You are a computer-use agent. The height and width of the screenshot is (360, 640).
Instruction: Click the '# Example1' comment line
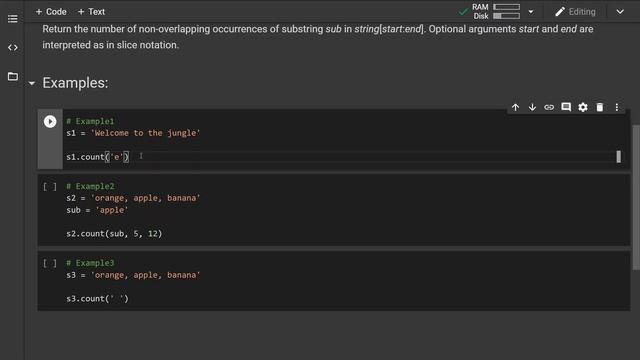(x=90, y=121)
